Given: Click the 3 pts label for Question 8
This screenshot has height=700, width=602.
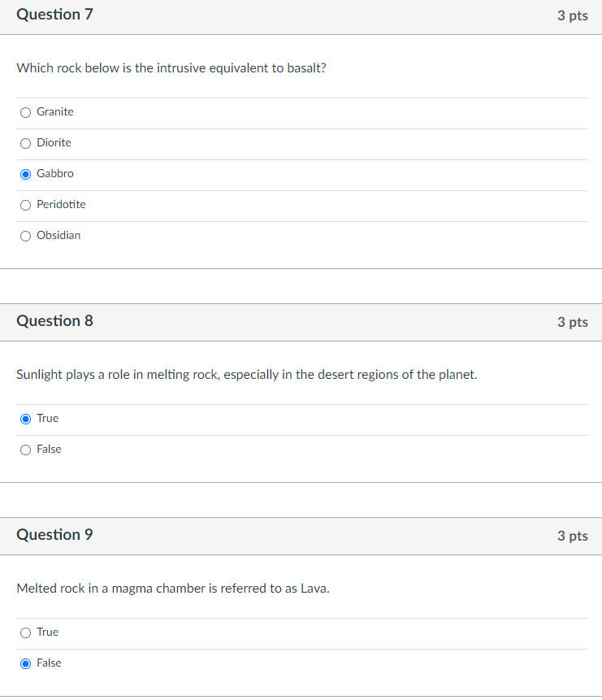Looking at the screenshot, I should pos(574,322).
